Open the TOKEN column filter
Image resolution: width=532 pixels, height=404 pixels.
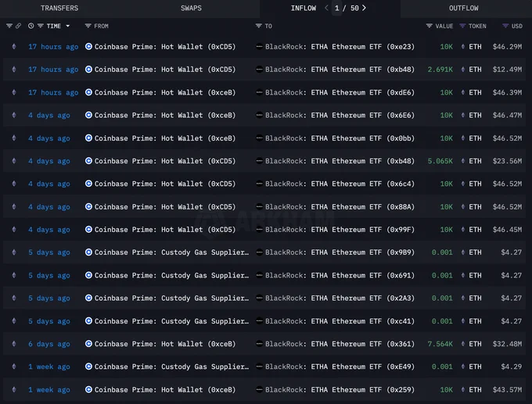pos(462,26)
